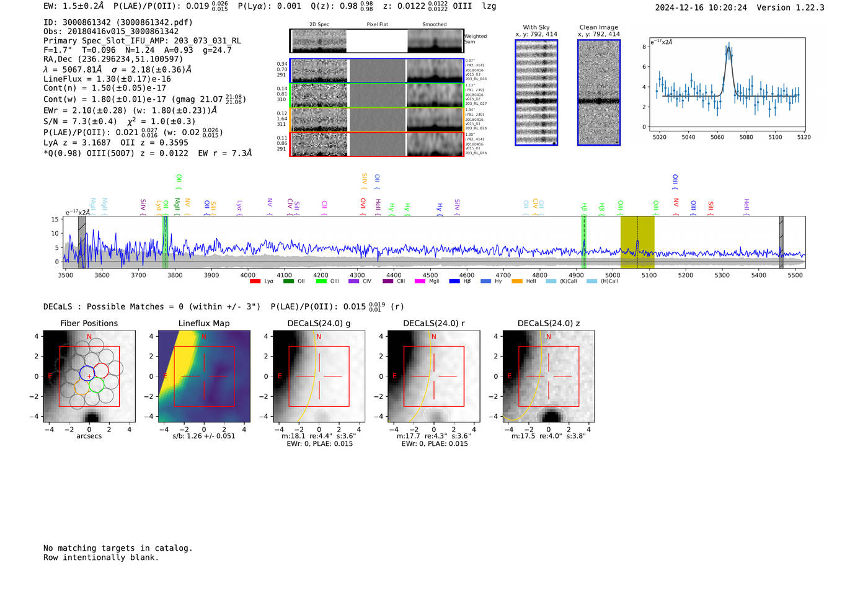Click 'Row intentionally blank.' text

tap(101, 558)
